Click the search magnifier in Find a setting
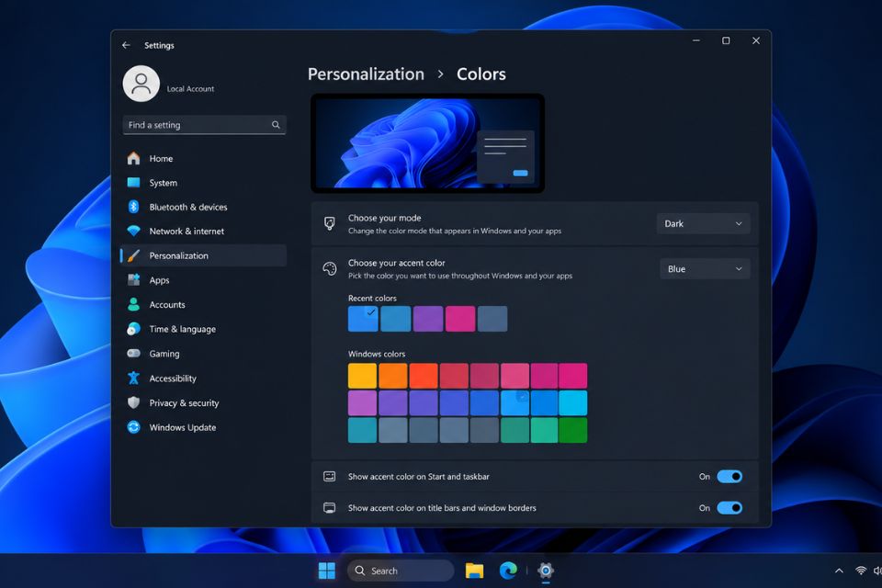The height and width of the screenshot is (588, 882). 276,125
